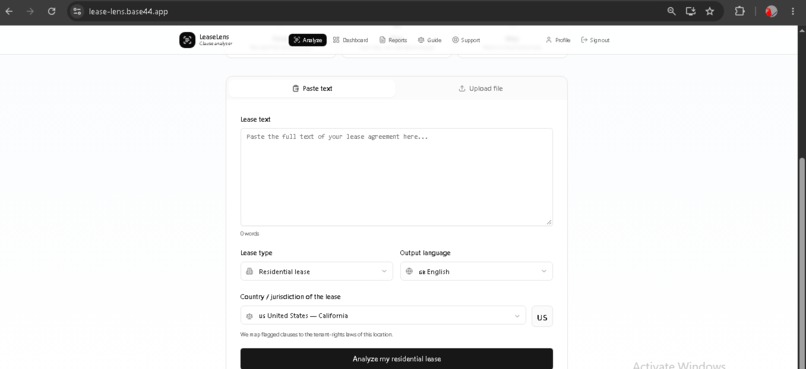Click the address bar URL lease-lens.base44.app
Image resolution: width=806 pixels, height=369 pixels.
pos(128,11)
